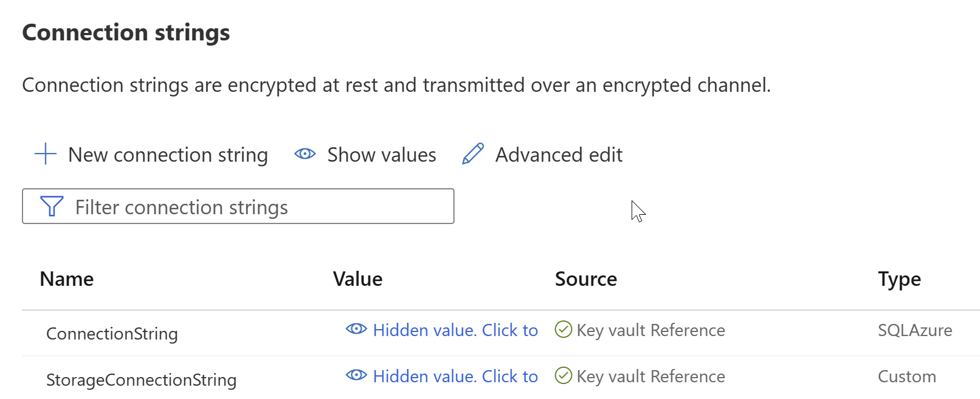980x399 pixels.
Task: Click the eye icon in StorageConnectionString row
Action: point(356,375)
